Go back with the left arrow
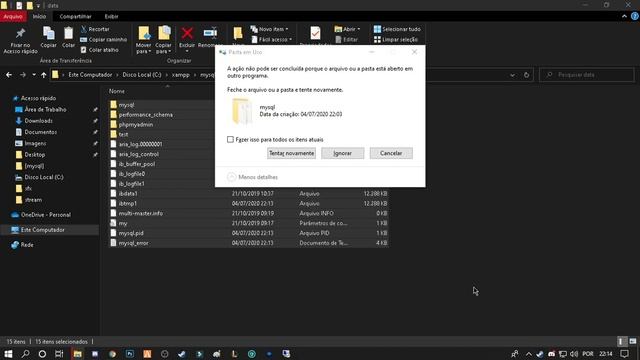 click(x=9, y=75)
